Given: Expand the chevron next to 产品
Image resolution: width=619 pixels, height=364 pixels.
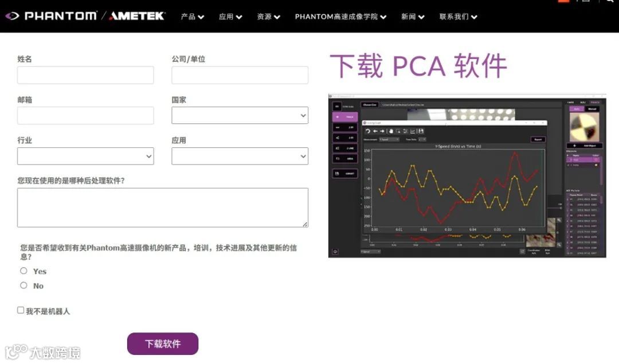Looking at the screenshot, I should coord(201,17).
